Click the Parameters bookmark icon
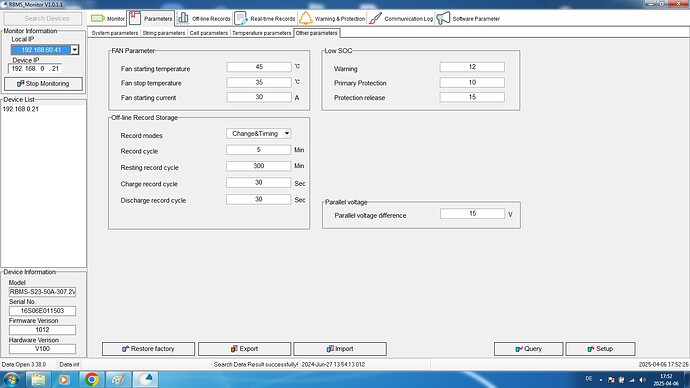The width and height of the screenshot is (690, 388). pos(135,18)
